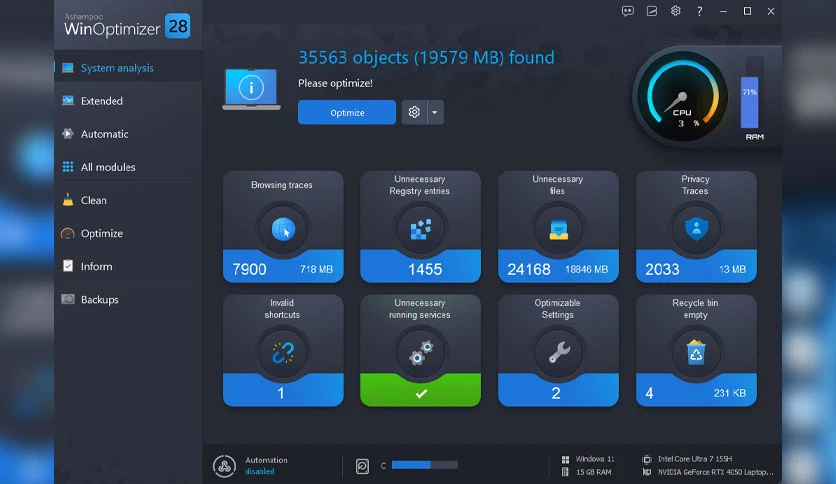Open help question mark icon
Viewport: 836px width, 484px height.
[x=700, y=11]
